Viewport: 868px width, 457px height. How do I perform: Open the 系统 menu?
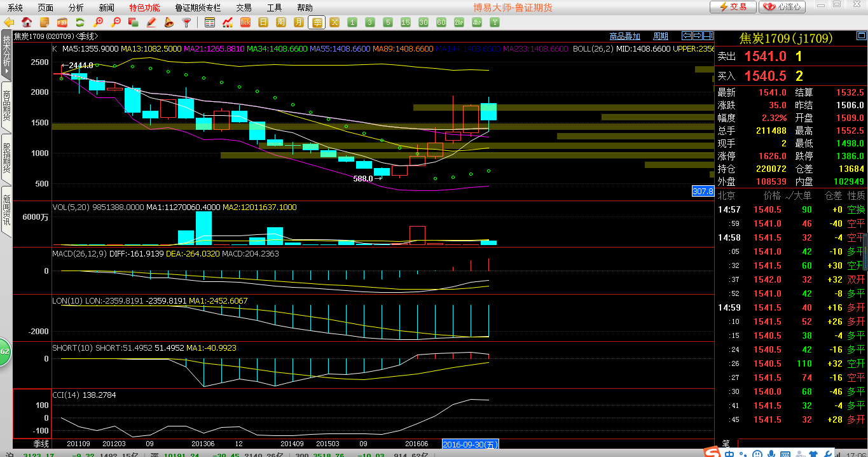[15, 8]
